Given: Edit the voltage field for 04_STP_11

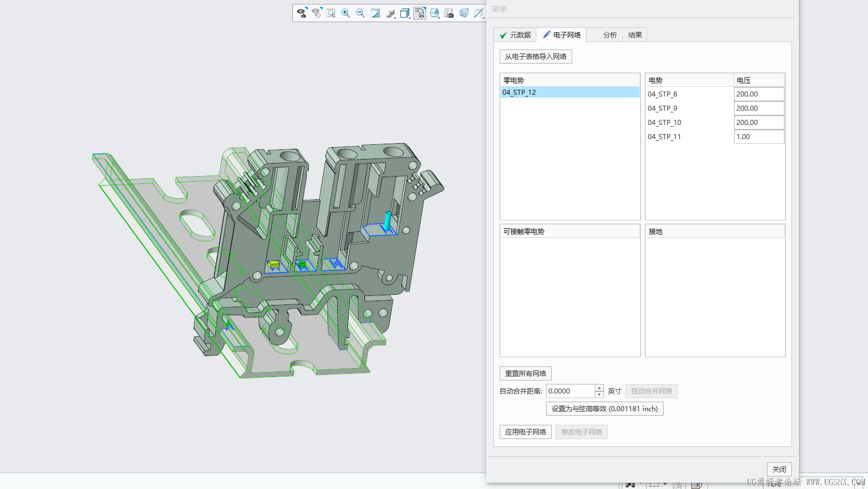Looking at the screenshot, I should coord(759,137).
